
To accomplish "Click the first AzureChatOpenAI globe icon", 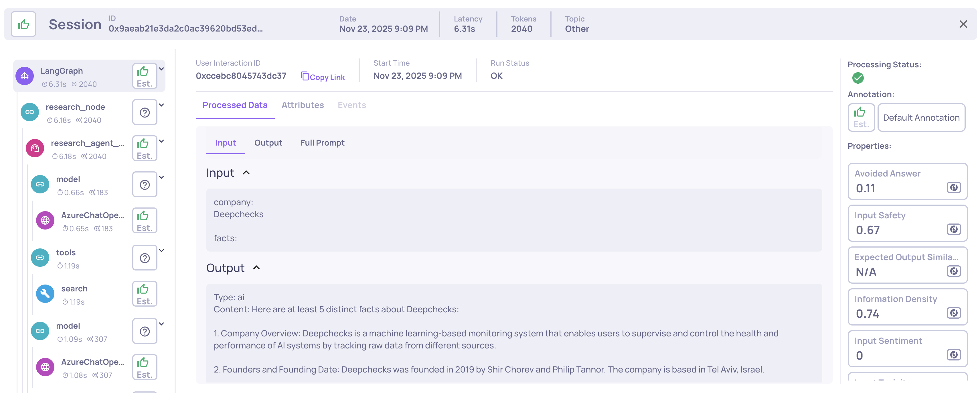I will [x=45, y=220].
